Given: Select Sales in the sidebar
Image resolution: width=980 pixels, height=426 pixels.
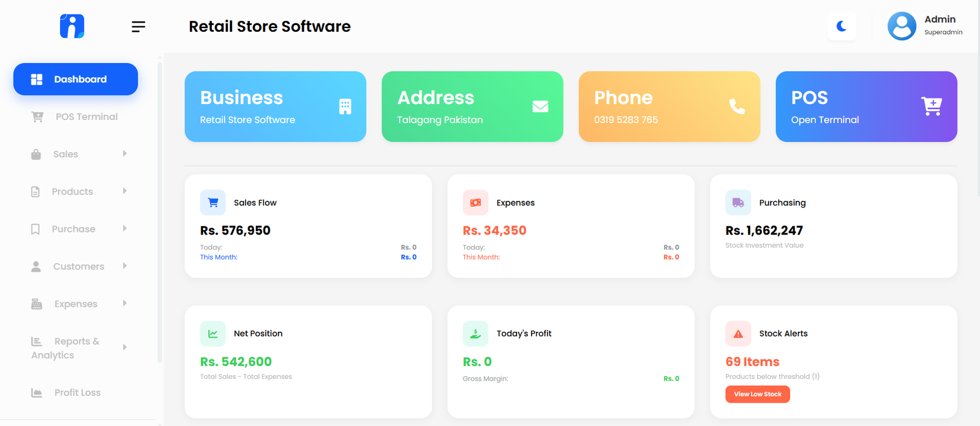Looking at the screenshot, I should (75, 154).
